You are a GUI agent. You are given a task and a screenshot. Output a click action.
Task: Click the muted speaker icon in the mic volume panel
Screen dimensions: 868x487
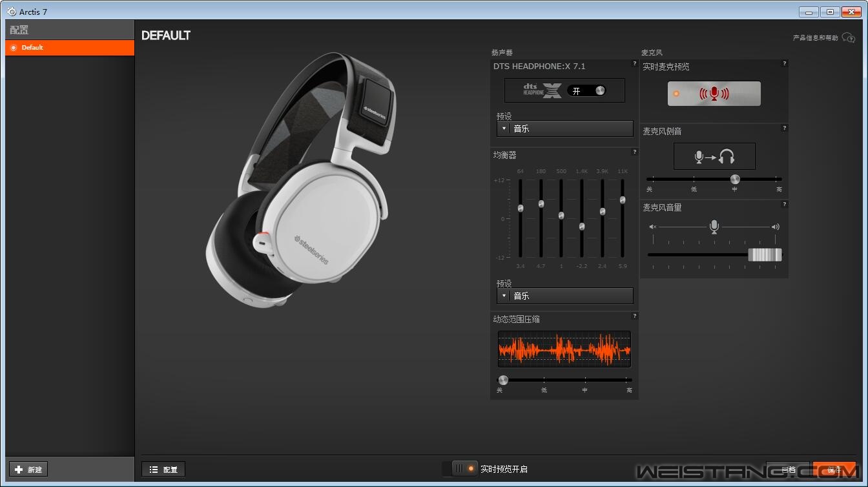[653, 227]
